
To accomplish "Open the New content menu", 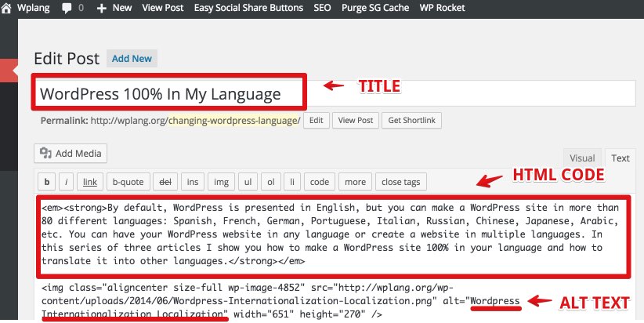I will tap(114, 8).
